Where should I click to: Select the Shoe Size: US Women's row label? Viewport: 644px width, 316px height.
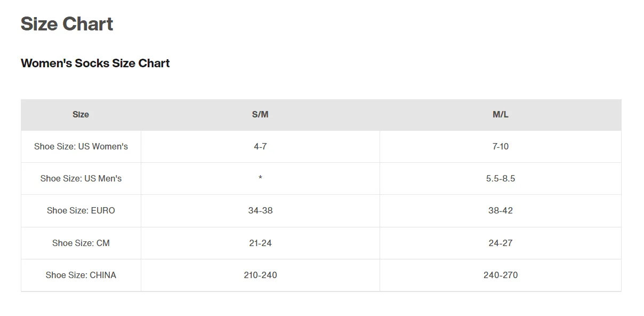pyautogui.click(x=81, y=146)
